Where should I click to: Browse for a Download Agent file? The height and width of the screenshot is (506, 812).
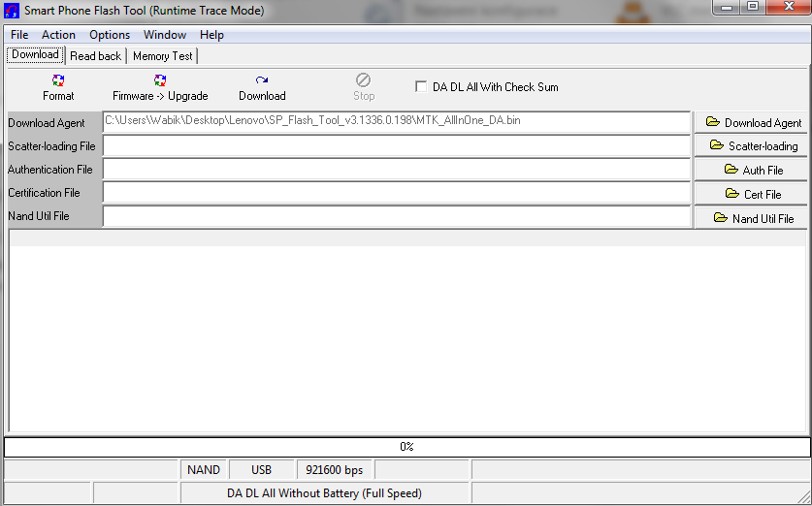coord(751,122)
